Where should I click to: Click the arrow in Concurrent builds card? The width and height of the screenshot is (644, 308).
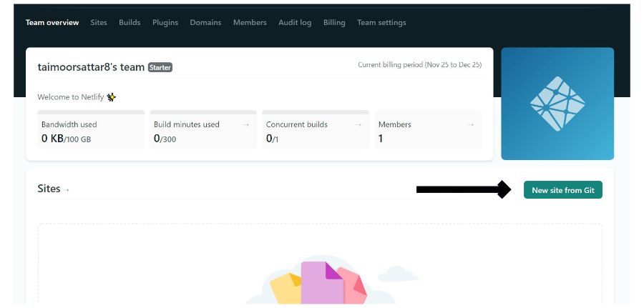tap(358, 124)
